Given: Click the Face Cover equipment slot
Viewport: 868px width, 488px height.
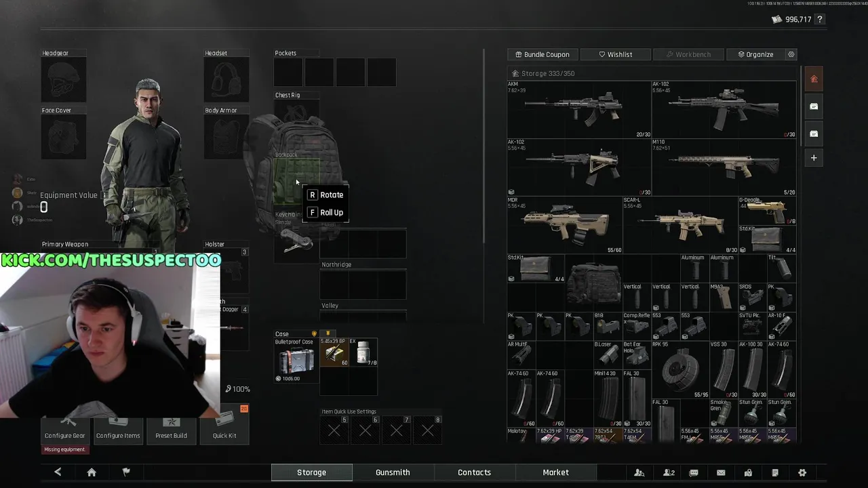Looking at the screenshot, I should point(64,138).
